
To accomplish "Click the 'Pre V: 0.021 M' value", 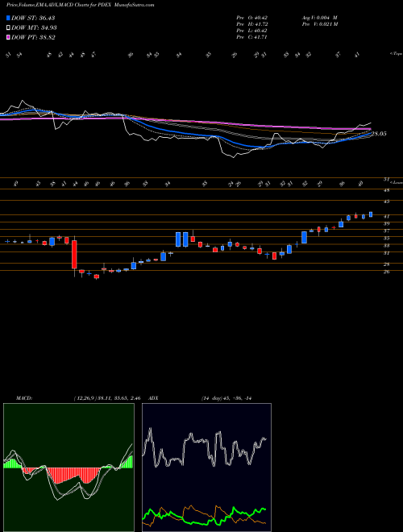I will 319,24.
